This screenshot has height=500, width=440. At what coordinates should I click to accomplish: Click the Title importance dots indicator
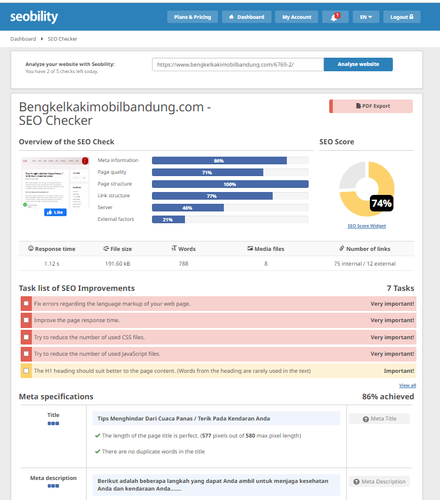tap(53, 423)
